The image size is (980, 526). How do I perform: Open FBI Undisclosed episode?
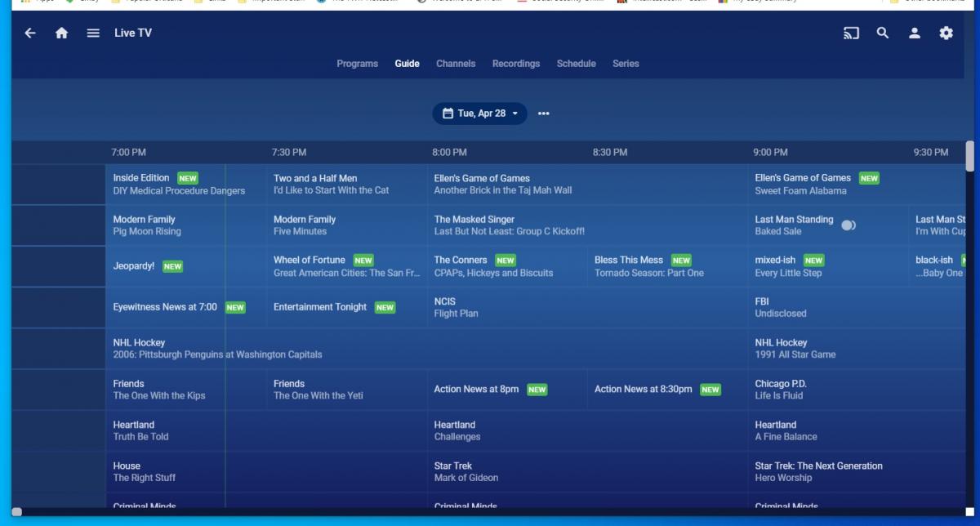click(x=857, y=307)
